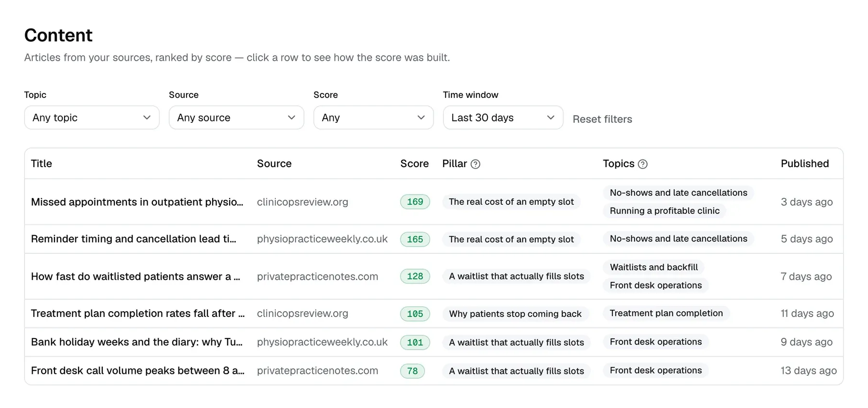Open the Any source dropdown
The width and height of the screenshot is (868, 408).
pyautogui.click(x=236, y=118)
